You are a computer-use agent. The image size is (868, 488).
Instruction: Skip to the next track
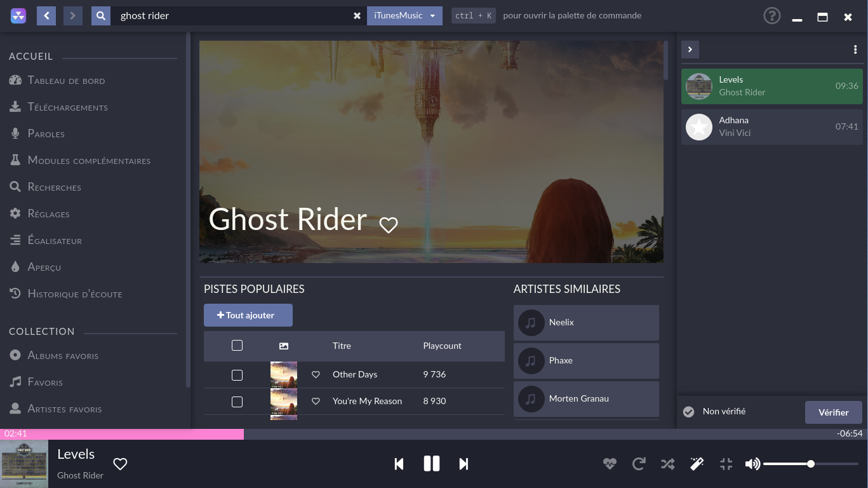[464, 464]
